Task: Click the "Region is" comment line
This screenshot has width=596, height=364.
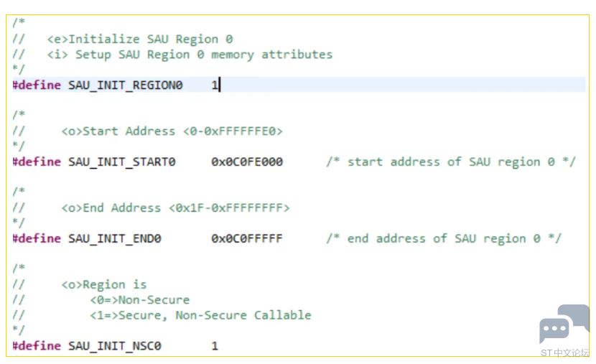Action: [x=103, y=285]
